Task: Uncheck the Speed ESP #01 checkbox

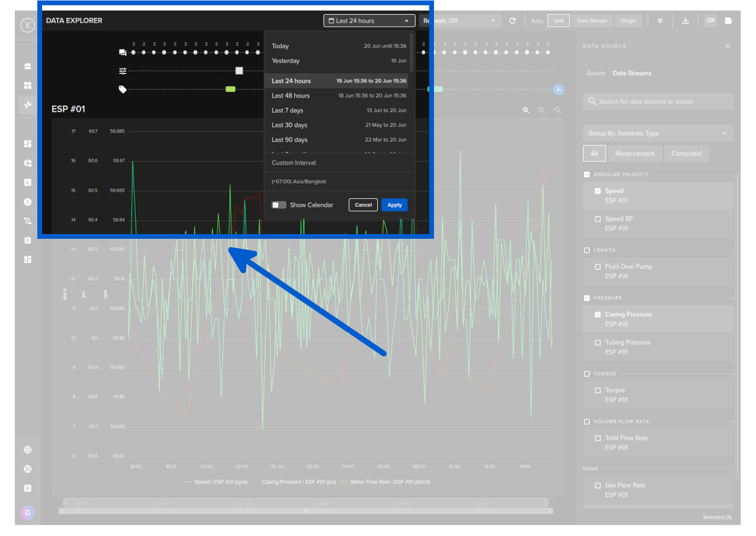Action: click(598, 191)
